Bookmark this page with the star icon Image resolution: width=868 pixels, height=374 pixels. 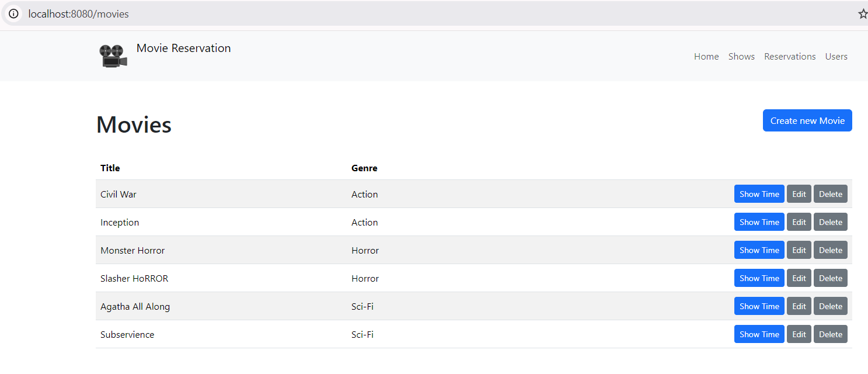(x=862, y=14)
